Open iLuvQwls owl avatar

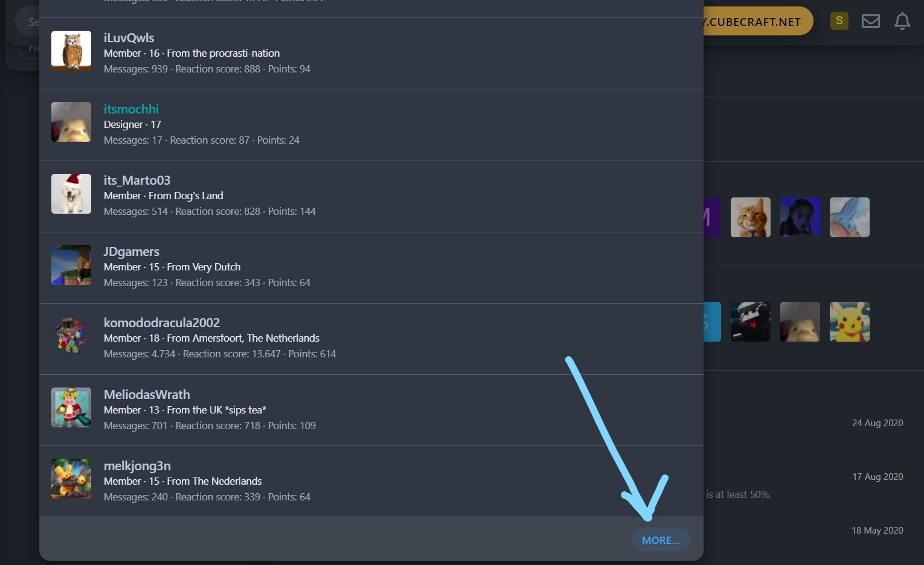point(71,51)
